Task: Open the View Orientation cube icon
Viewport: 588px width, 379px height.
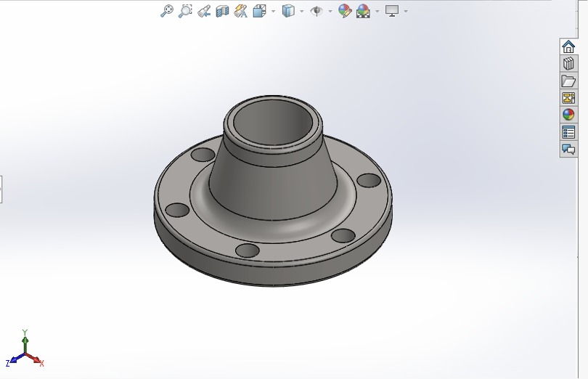Action: [x=259, y=11]
